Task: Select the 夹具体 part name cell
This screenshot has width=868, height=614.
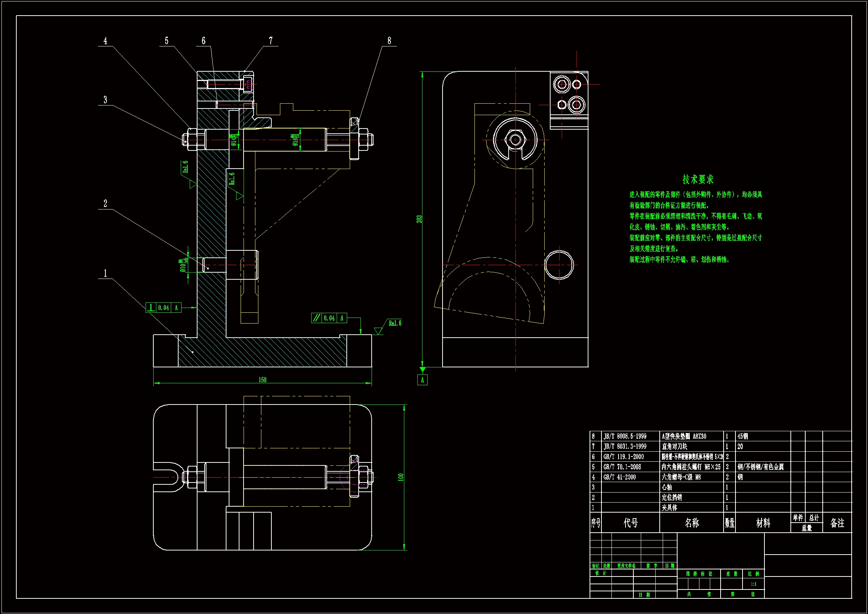Action: click(x=669, y=507)
